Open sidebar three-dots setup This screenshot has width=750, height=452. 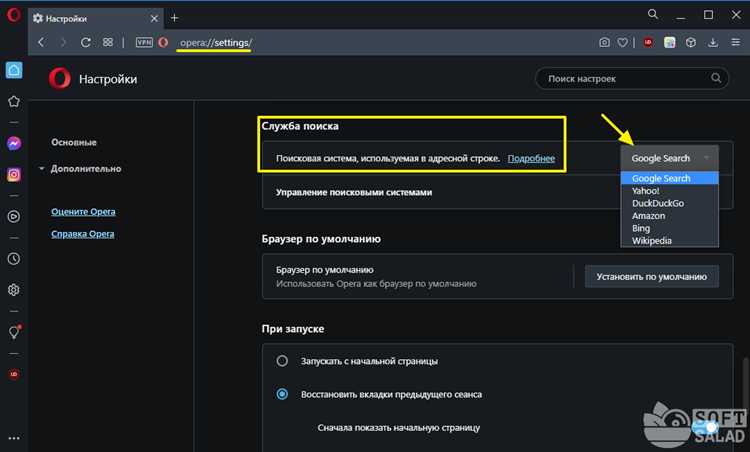pyautogui.click(x=14, y=438)
